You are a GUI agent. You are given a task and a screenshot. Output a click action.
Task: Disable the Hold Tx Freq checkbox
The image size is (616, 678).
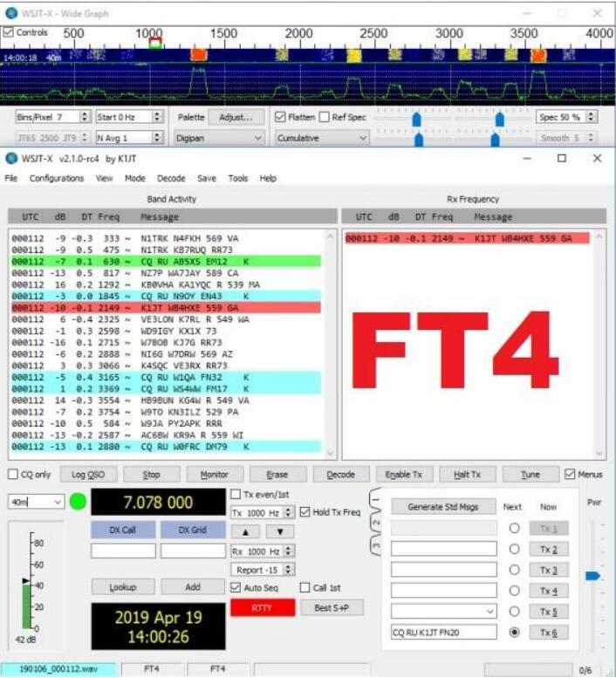305,512
